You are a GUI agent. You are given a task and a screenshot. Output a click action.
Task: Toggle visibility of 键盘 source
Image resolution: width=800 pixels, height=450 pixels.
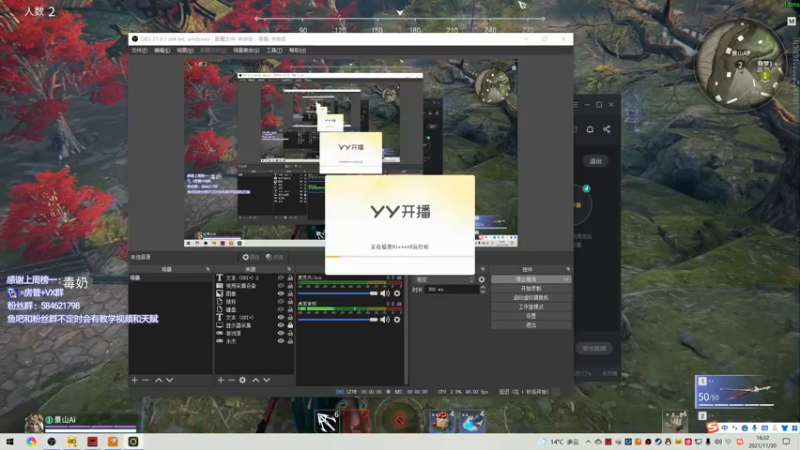[x=281, y=310]
